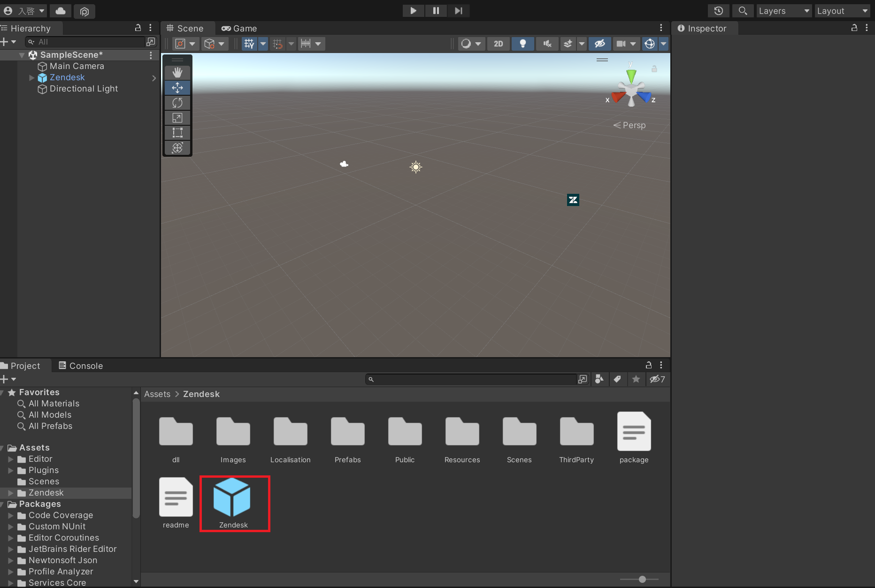Screen dimensions: 875x588
Task: Toggle scene view lighting
Action: point(522,44)
